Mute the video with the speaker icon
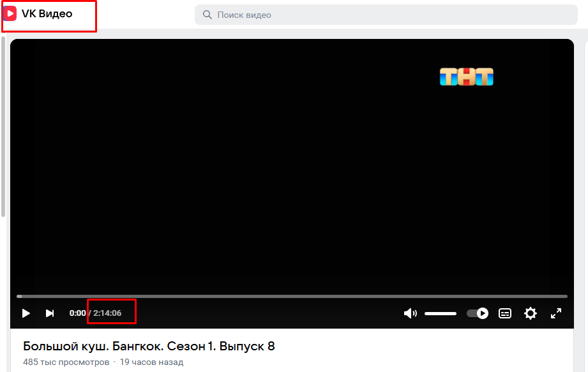Viewport: 588px width, 372px height. click(410, 313)
